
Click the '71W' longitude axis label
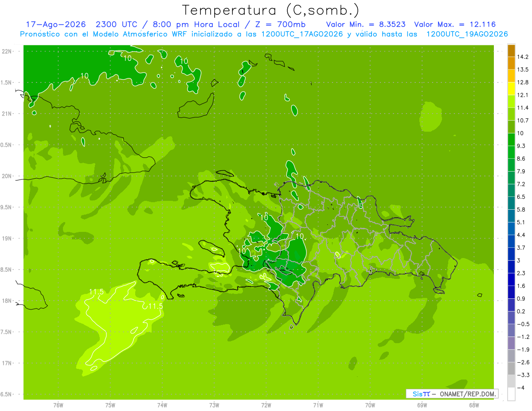click(318, 405)
